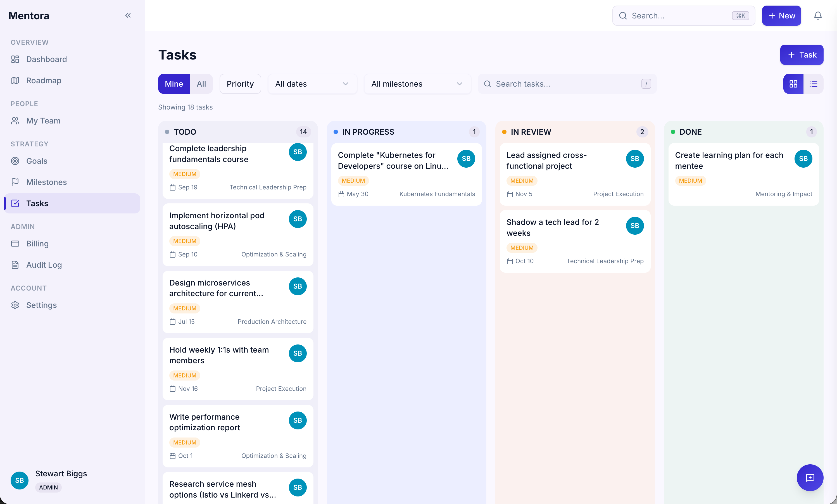Open Write performance optimization report task

tap(238, 436)
